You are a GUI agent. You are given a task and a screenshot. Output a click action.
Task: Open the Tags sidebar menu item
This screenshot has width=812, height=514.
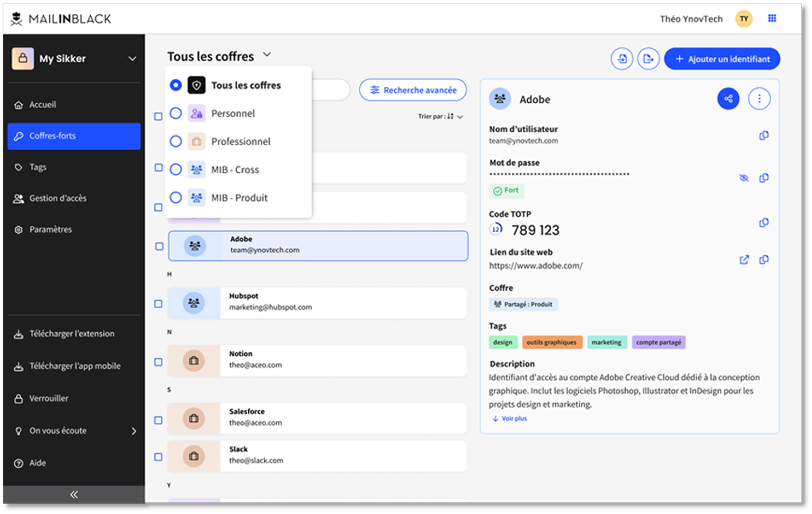pos(38,167)
